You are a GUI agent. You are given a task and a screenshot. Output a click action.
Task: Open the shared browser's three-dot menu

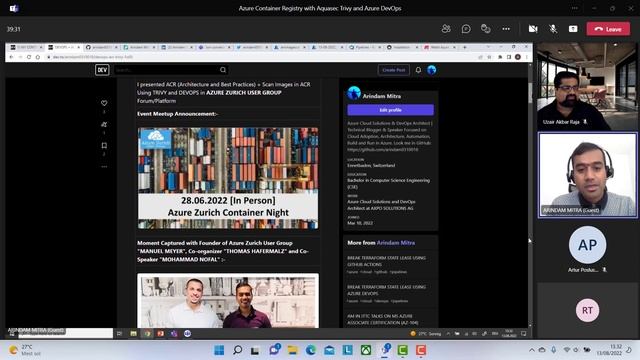point(527,57)
